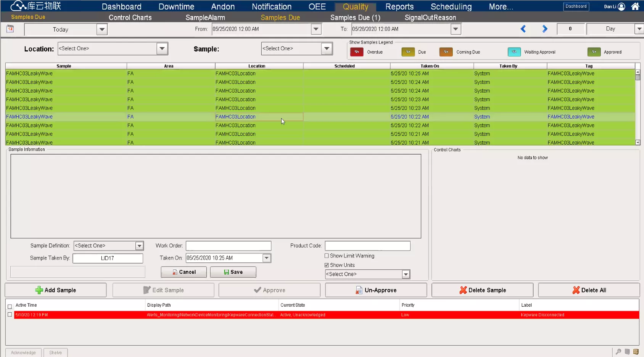Open the Today date range dropdown
Screen dimensions: 644x357
(102, 29)
